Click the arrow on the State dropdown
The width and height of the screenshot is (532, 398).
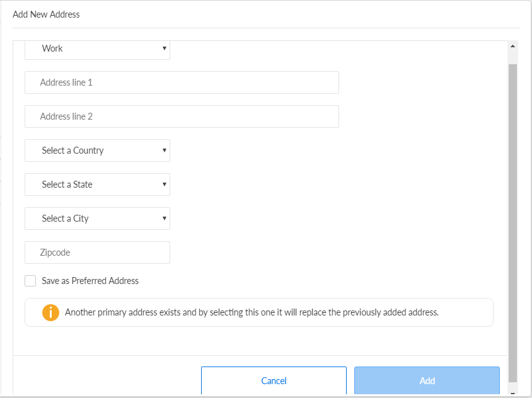point(164,185)
